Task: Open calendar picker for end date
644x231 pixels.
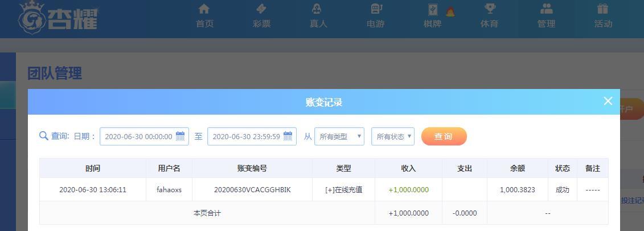Action: pos(288,136)
